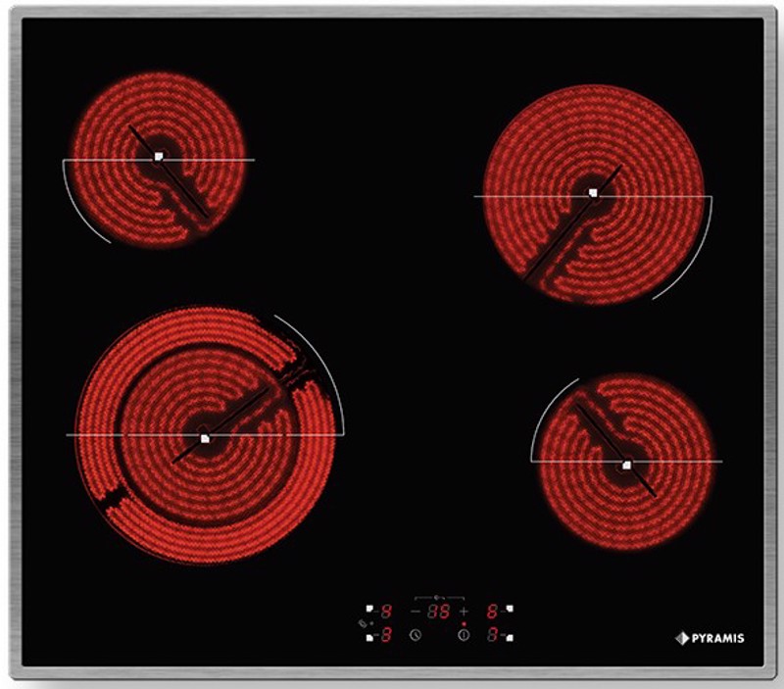Tap the timer clock touch icon

coord(416,635)
